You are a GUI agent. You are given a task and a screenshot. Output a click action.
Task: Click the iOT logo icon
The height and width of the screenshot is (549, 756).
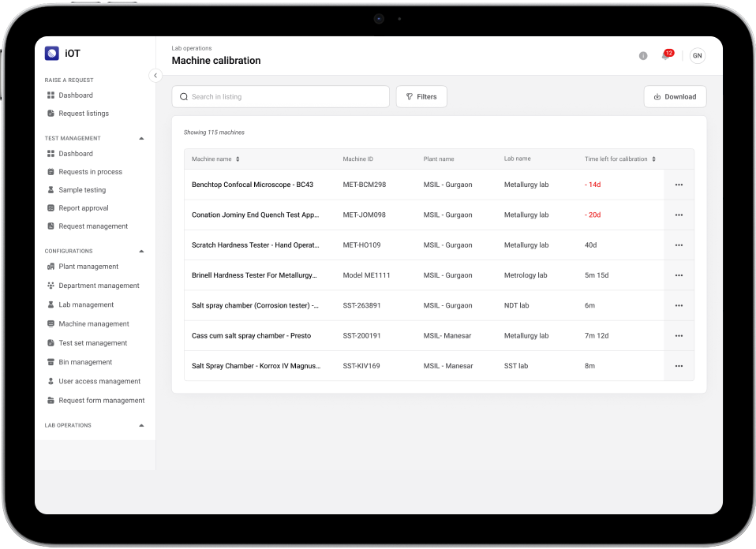coord(52,54)
